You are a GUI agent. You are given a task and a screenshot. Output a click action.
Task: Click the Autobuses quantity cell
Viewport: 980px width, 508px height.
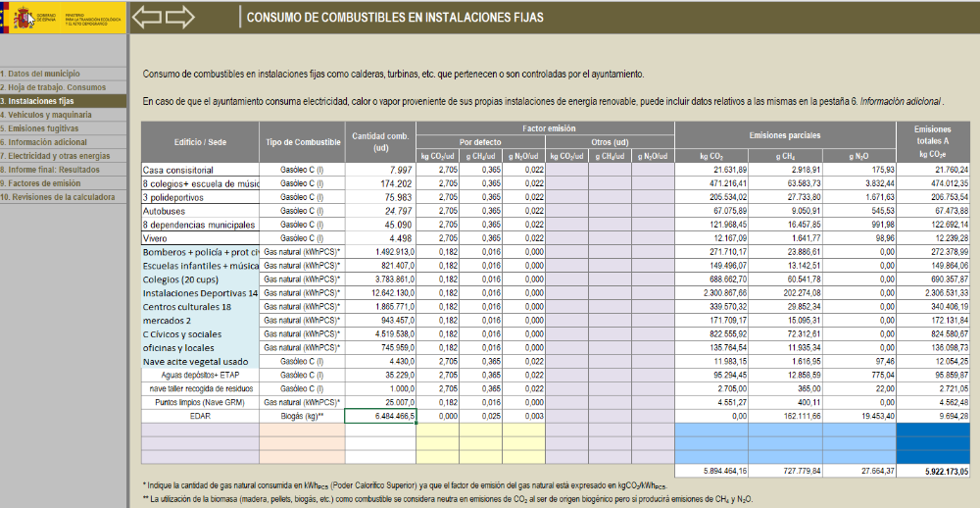coord(380,211)
